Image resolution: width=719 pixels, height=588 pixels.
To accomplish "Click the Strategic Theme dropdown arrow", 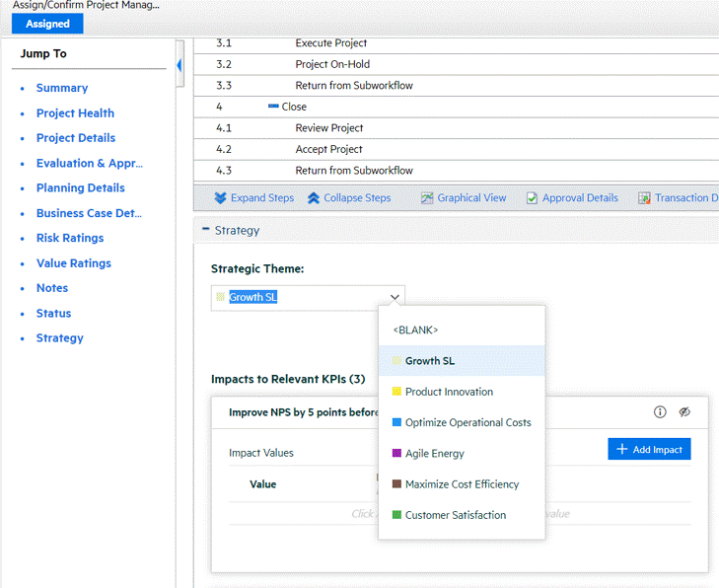I will pyautogui.click(x=395, y=297).
